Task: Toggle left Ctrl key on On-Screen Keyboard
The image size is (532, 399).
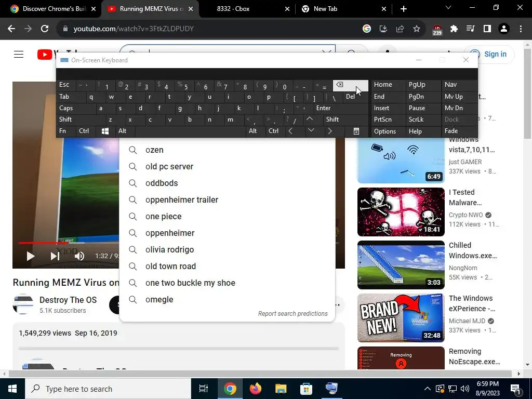Action: (x=85, y=131)
